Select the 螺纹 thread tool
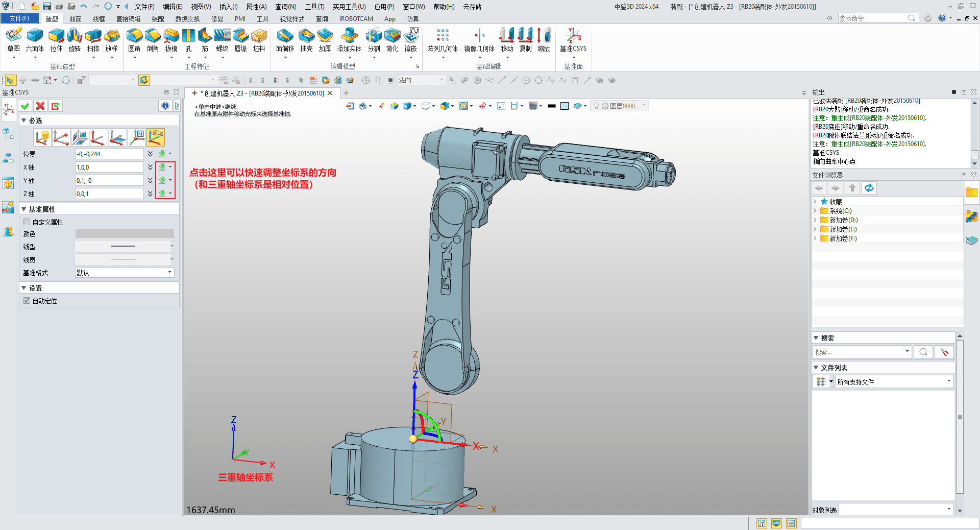This screenshot has width=980, height=530. tap(222, 40)
